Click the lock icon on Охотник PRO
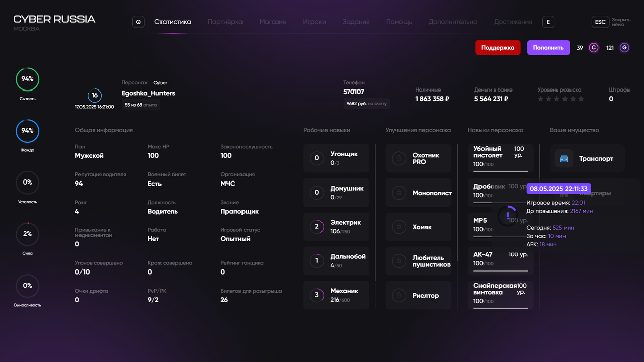 tap(399, 159)
